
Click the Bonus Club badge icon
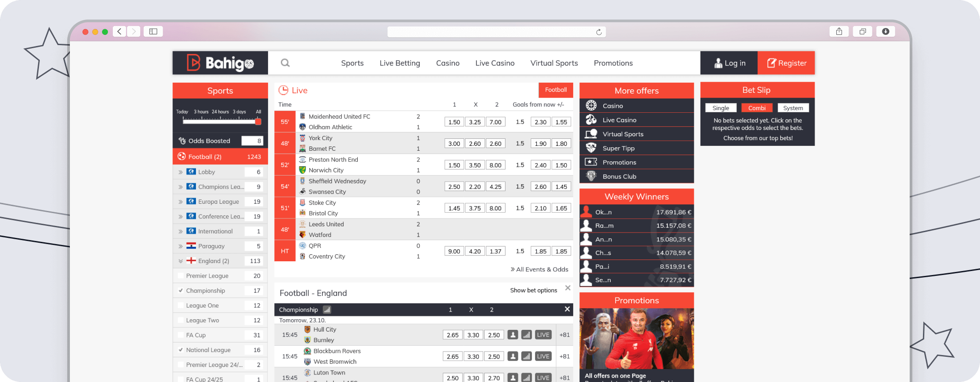click(x=591, y=176)
